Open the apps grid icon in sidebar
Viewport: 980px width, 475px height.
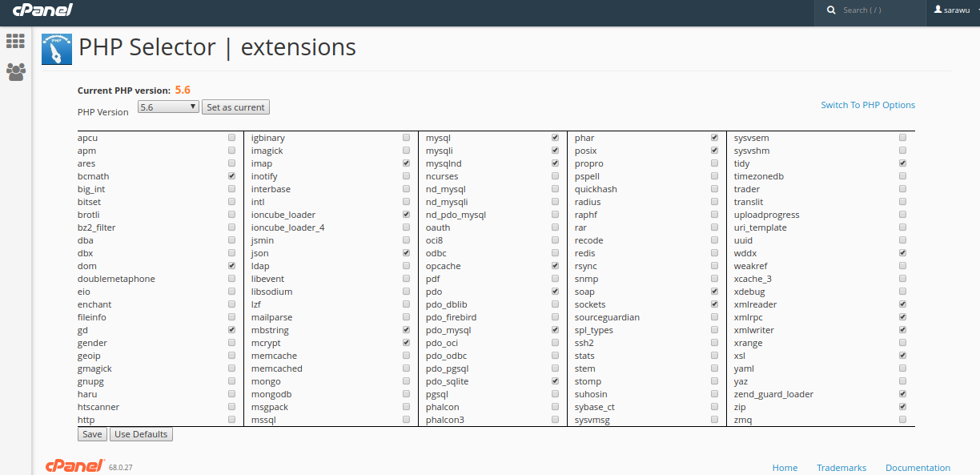[15, 41]
